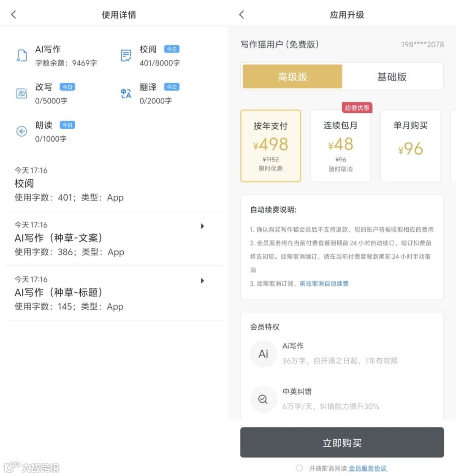Image resolution: width=456 pixels, height=476 pixels.
Task: Tap the 401/8000字 usage count
Action: [x=160, y=63]
